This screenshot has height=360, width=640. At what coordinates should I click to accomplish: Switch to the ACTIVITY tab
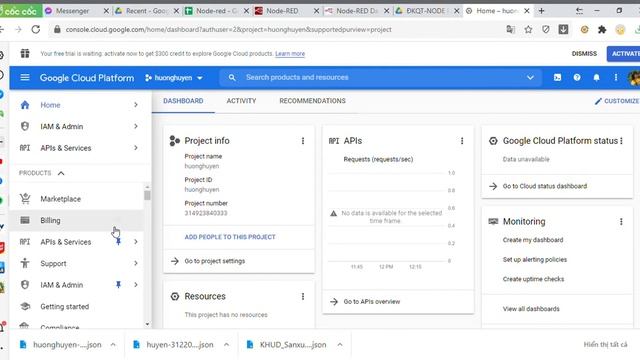pos(241,101)
